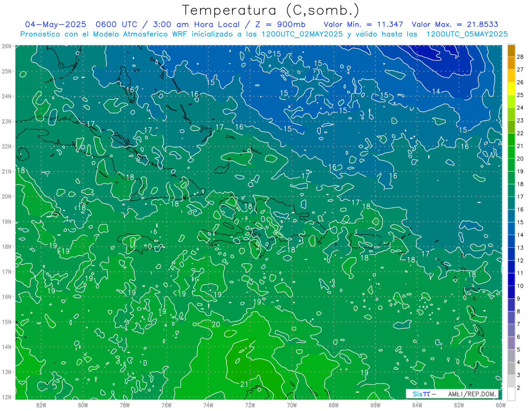Screen dimensions: 532x411
Task: Click the "2" label on the color scale
Action: pyautogui.click(x=519, y=388)
